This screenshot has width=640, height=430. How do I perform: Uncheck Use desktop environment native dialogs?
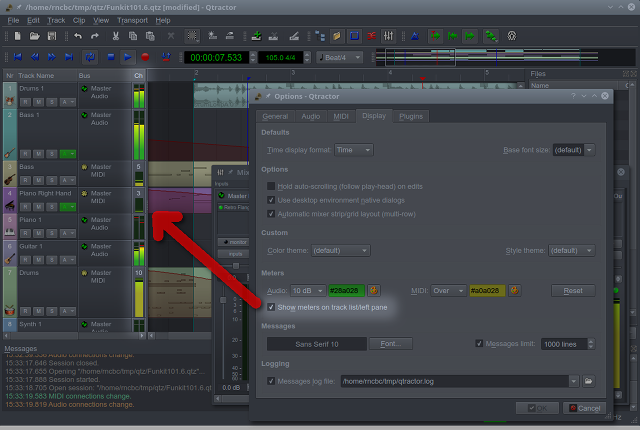pos(271,200)
